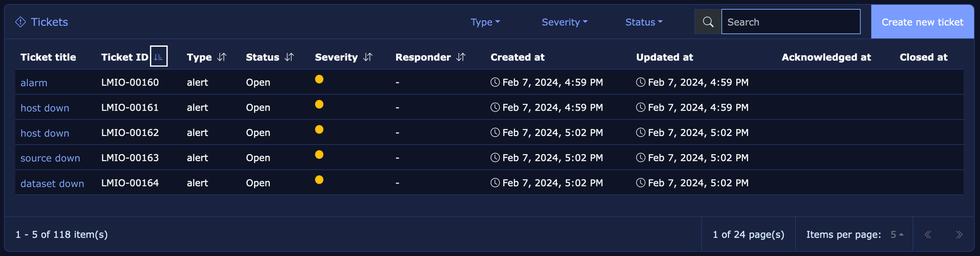The width and height of the screenshot is (980, 256).
Task: Open the dataset down ticket
Action: [52, 184]
